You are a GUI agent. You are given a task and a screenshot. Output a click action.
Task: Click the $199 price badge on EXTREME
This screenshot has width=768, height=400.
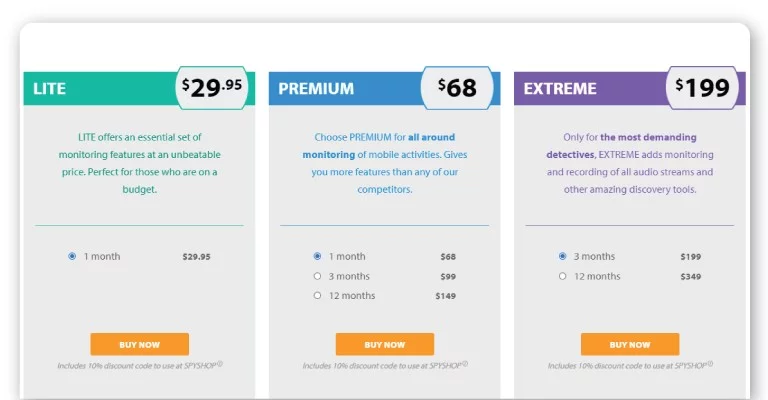click(702, 88)
